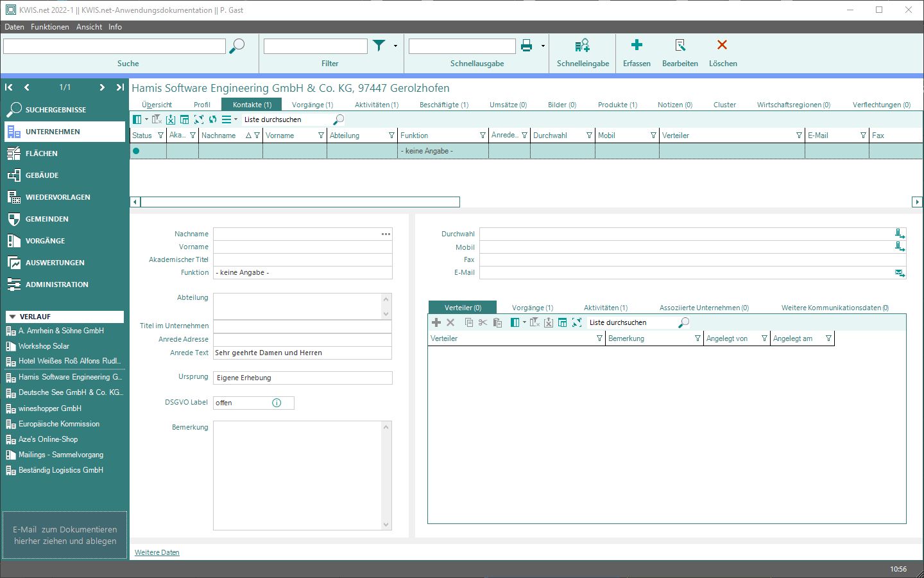Click DSGVO Label info icon
Viewport: 924px width, 578px height.
click(x=277, y=403)
